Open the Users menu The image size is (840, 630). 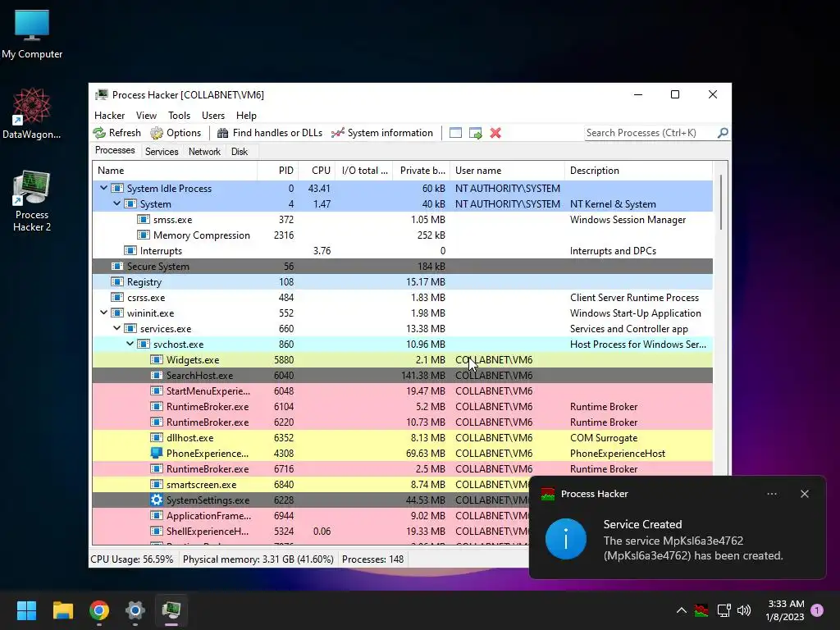213,115
